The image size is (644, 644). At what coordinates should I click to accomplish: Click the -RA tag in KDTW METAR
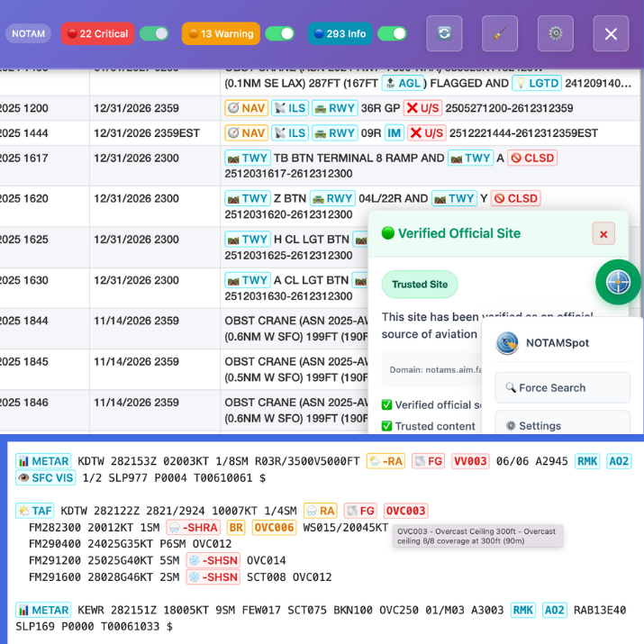click(x=385, y=461)
